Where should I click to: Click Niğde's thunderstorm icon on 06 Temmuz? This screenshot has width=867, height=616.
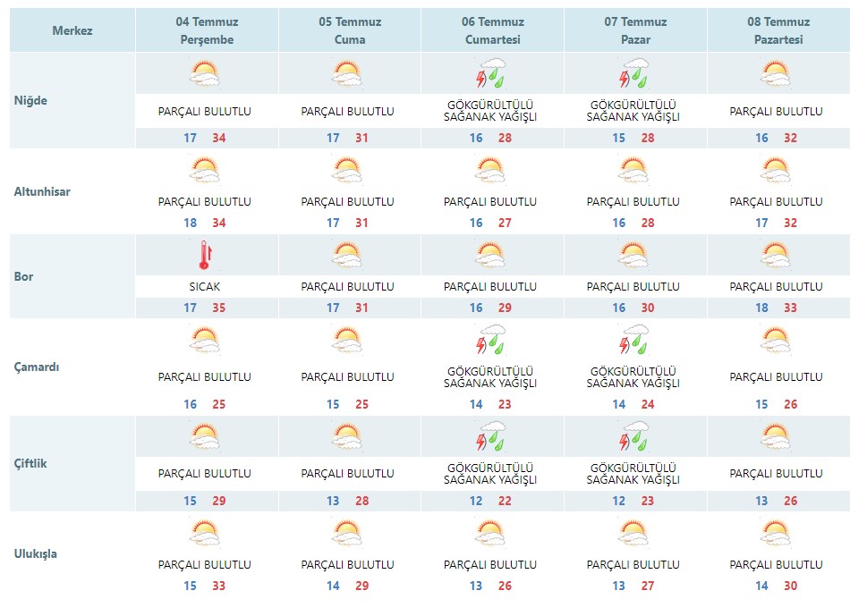[x=490, y=73]
